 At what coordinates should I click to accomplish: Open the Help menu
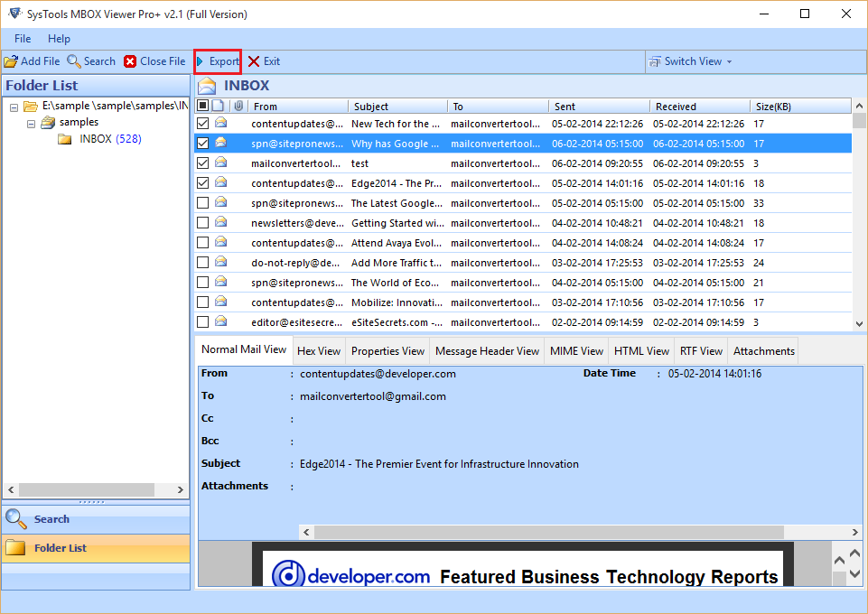[x=59, y=39]
